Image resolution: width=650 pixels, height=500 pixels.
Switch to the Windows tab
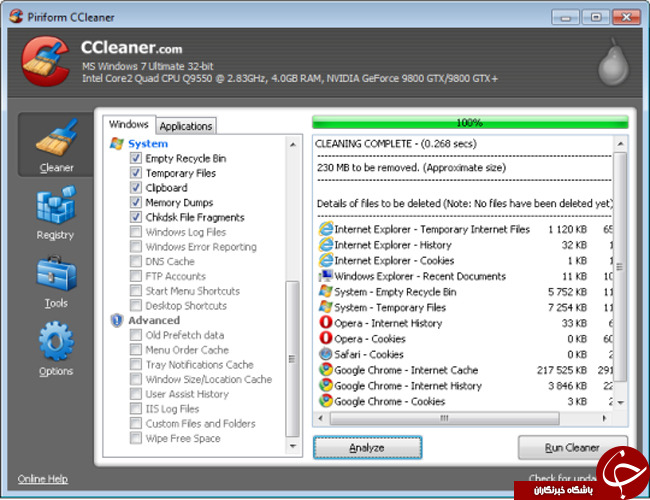tap(129, 124)
